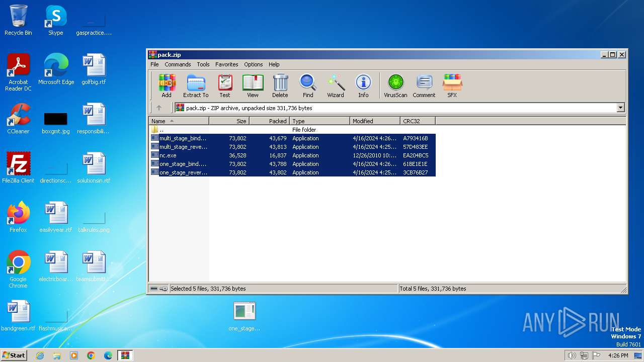
Task: Click the SFX toolbar icon
Action: 452,85
